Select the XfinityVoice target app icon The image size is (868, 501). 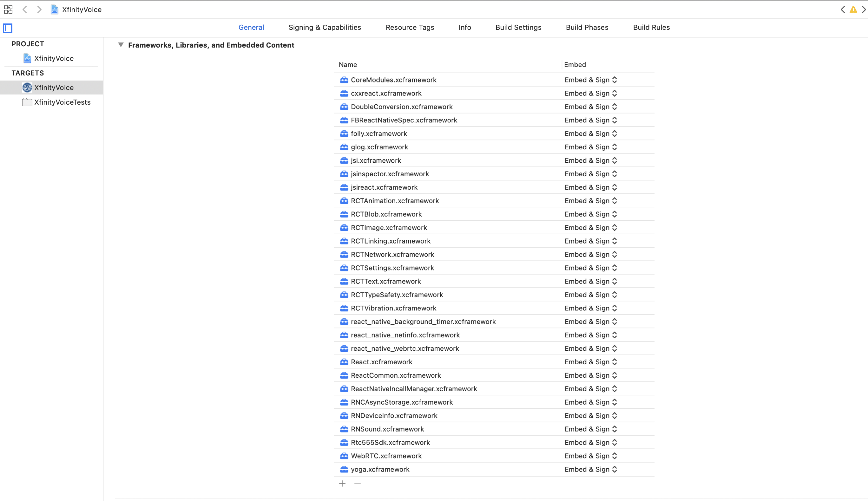pos(27,88)
